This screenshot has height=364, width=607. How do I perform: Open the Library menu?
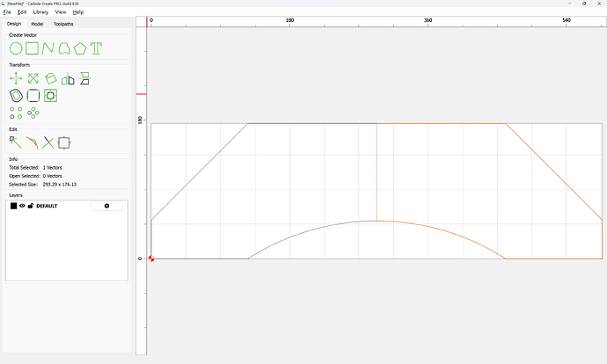point(40,12)
